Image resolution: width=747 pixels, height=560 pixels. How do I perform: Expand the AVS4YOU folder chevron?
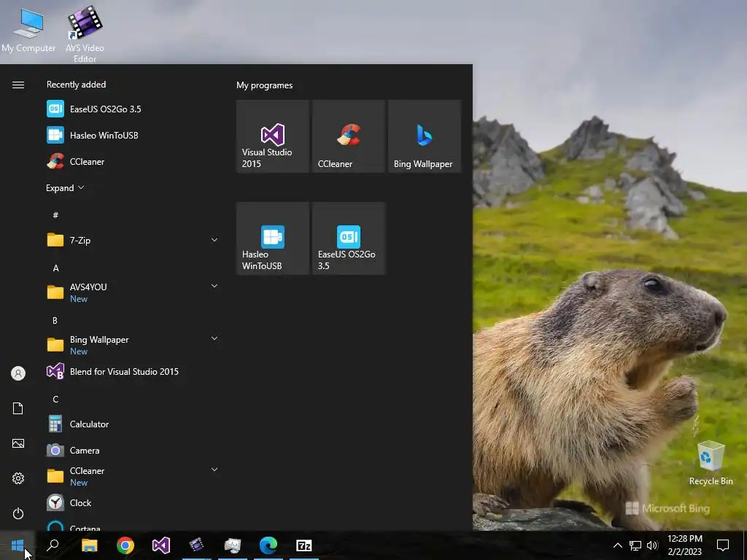tap(214, 286)
